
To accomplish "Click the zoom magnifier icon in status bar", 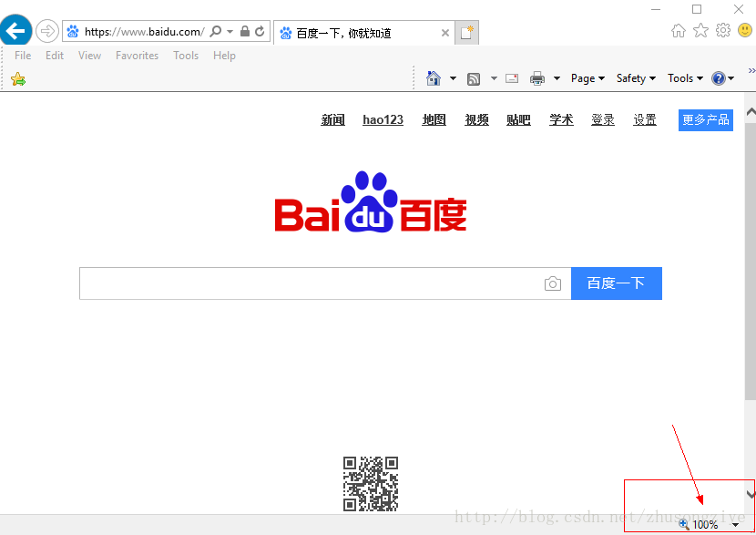I will click(x=684, y=524).
